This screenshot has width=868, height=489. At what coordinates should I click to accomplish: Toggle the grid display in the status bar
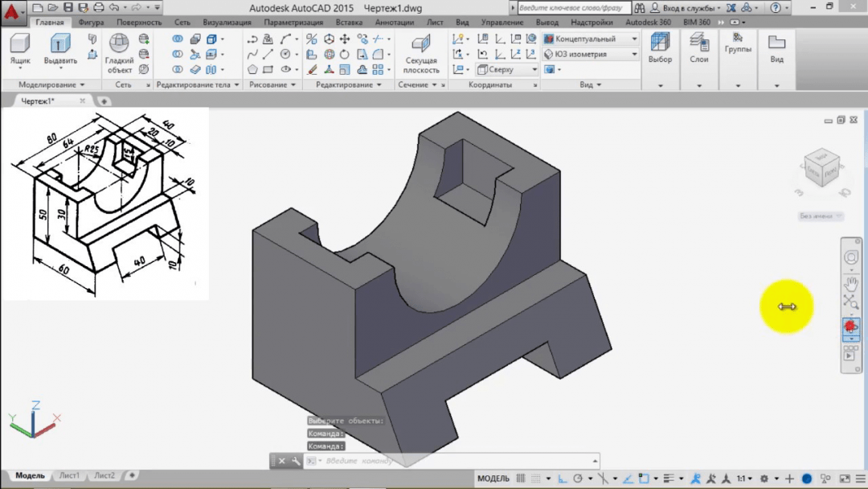tap(521, 479)
